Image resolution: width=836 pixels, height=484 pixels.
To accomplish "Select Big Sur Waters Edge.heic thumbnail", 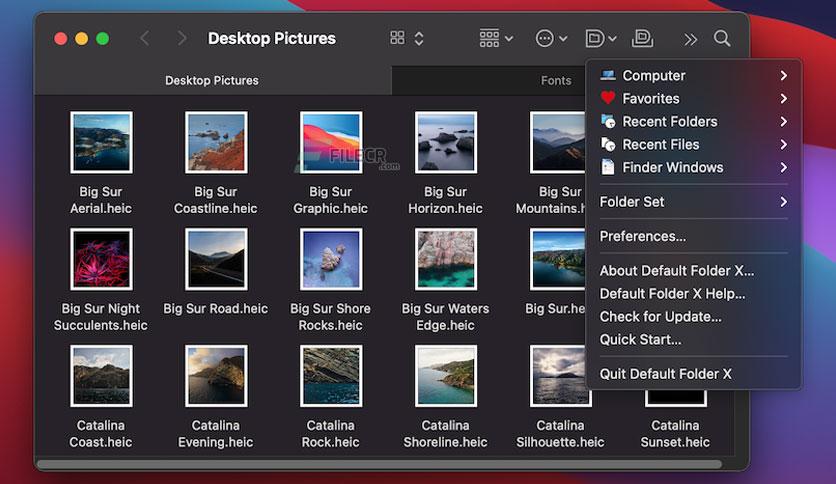I will tap(446, 259).
